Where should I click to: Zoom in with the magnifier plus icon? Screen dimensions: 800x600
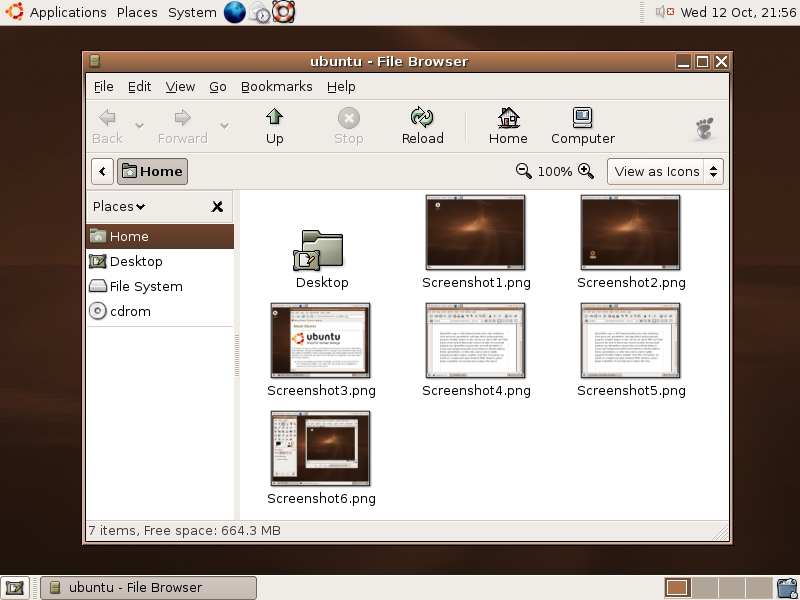[x=585, y=171]
